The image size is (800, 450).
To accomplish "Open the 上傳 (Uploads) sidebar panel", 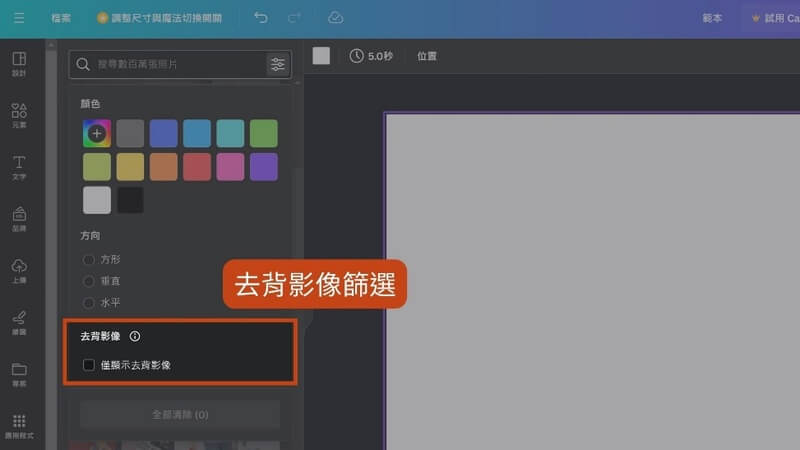I will pos(19,270).
